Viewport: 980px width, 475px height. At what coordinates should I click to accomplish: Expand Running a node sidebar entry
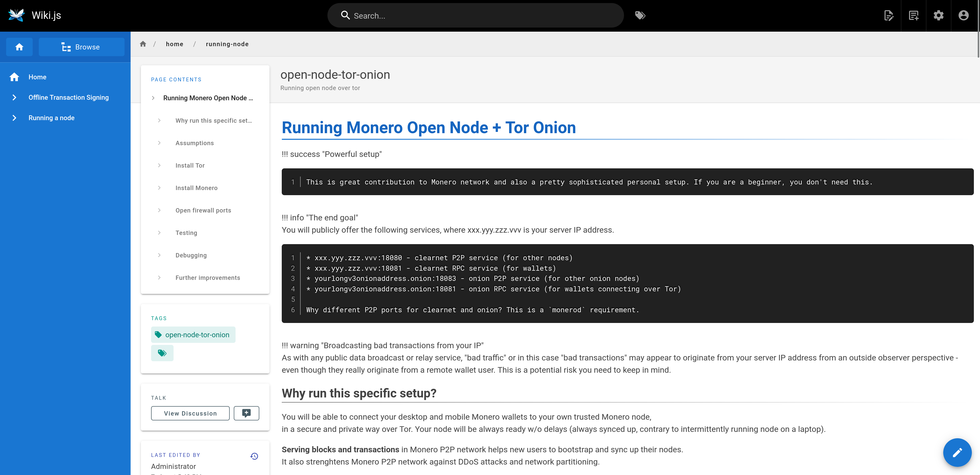15,118
